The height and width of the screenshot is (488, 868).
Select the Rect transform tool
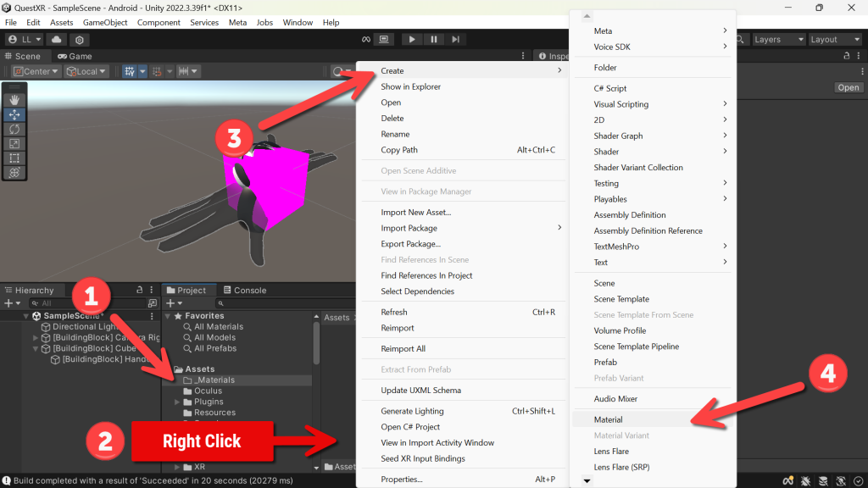(14, 158)
